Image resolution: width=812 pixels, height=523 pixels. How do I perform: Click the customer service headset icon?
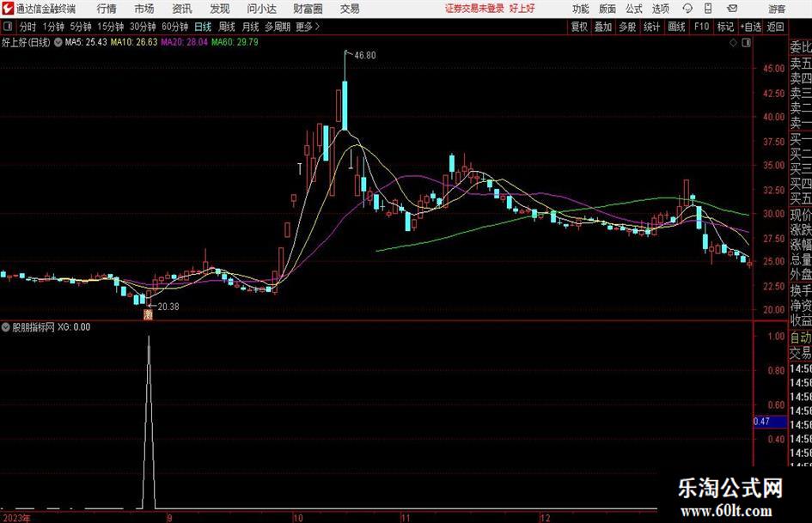(x=687, y=9)
